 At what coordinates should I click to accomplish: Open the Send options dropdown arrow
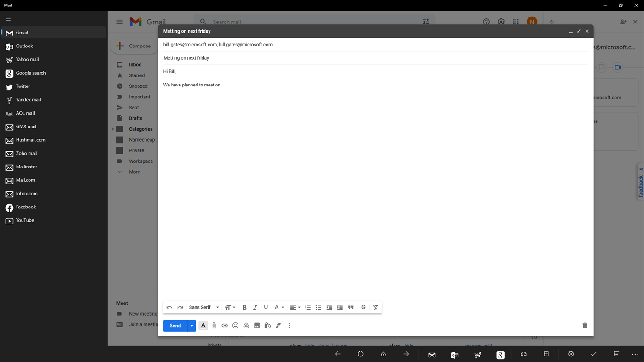pos(191,325)
